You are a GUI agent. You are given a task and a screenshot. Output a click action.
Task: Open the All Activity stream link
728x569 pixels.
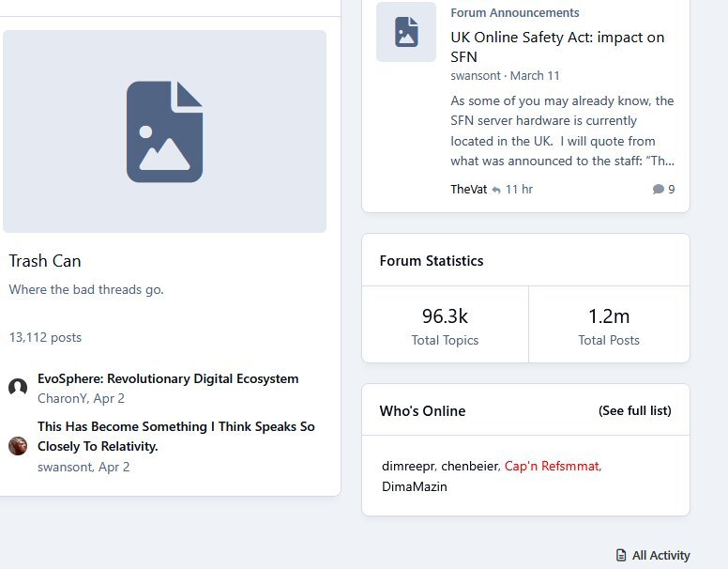click(x=660, y=555)
